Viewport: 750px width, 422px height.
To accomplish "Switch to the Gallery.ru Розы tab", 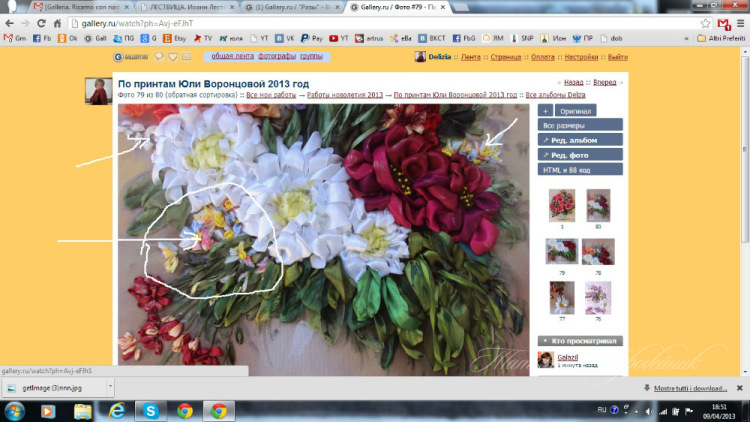I will click(293, 7).
